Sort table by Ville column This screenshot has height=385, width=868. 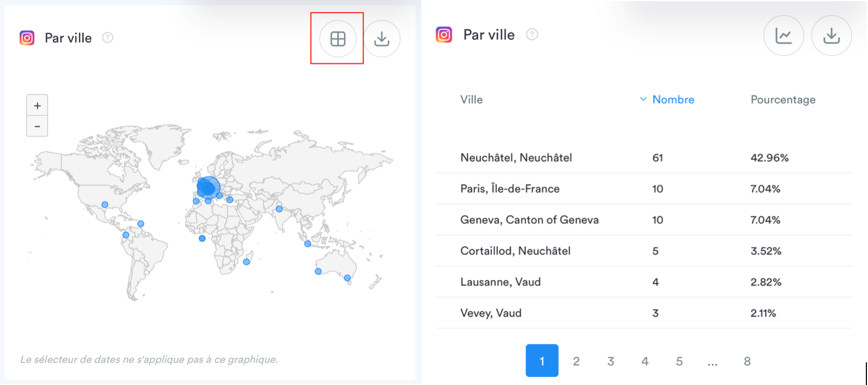471,99
